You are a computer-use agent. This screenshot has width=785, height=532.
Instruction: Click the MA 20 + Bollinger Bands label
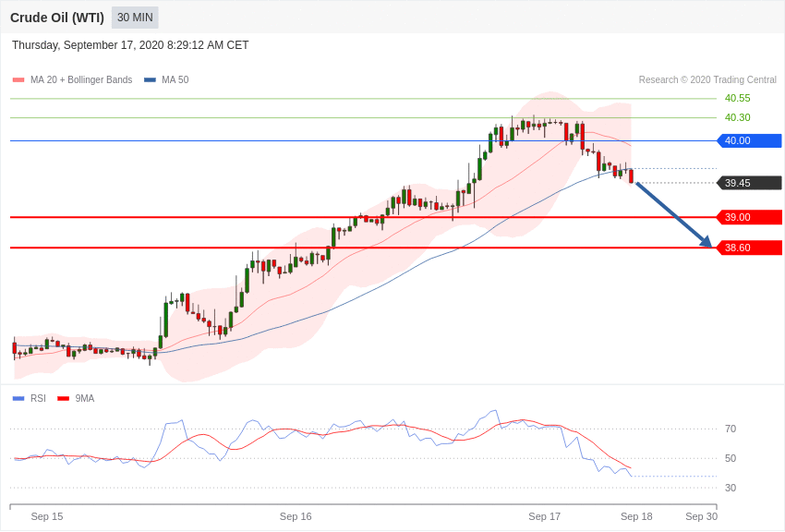81,79
